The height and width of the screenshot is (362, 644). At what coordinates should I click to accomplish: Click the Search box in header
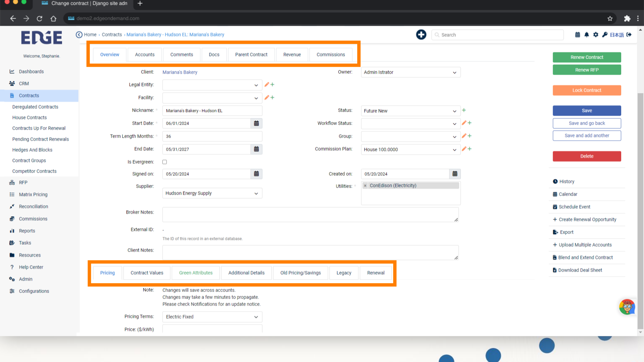point(497,35)
